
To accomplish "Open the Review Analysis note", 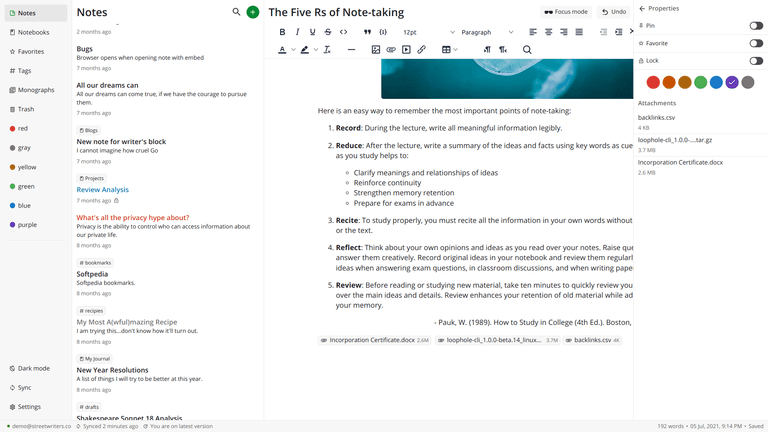I will click(102, 190).
